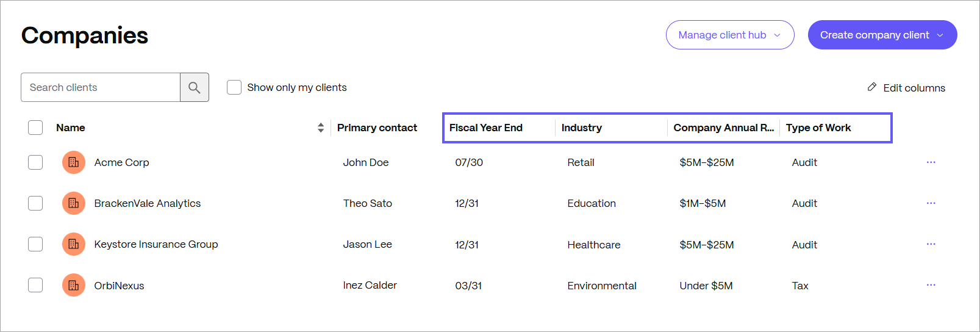Viewport: 980px width, 332px height.
Task: Expand the Manage client hub dropdown
Action: click(730, 35)
